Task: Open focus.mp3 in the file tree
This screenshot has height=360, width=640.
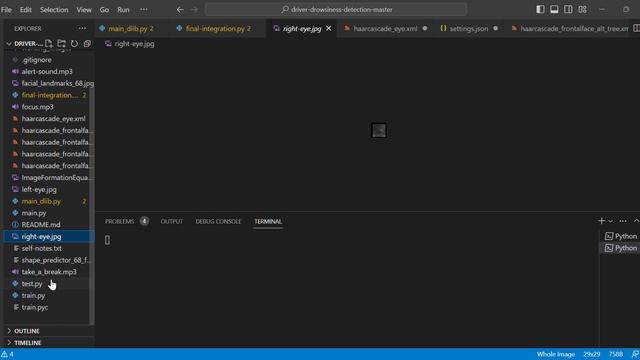Action: [x=38, y=107]
